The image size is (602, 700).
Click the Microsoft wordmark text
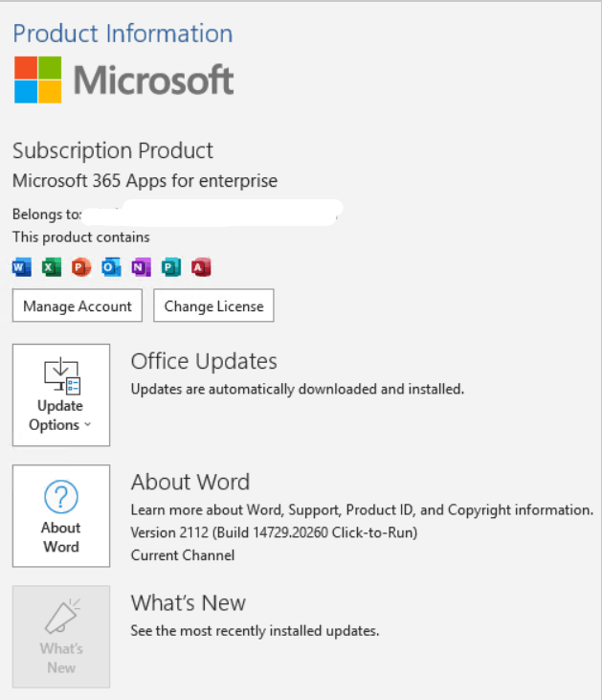coord(153,79)
